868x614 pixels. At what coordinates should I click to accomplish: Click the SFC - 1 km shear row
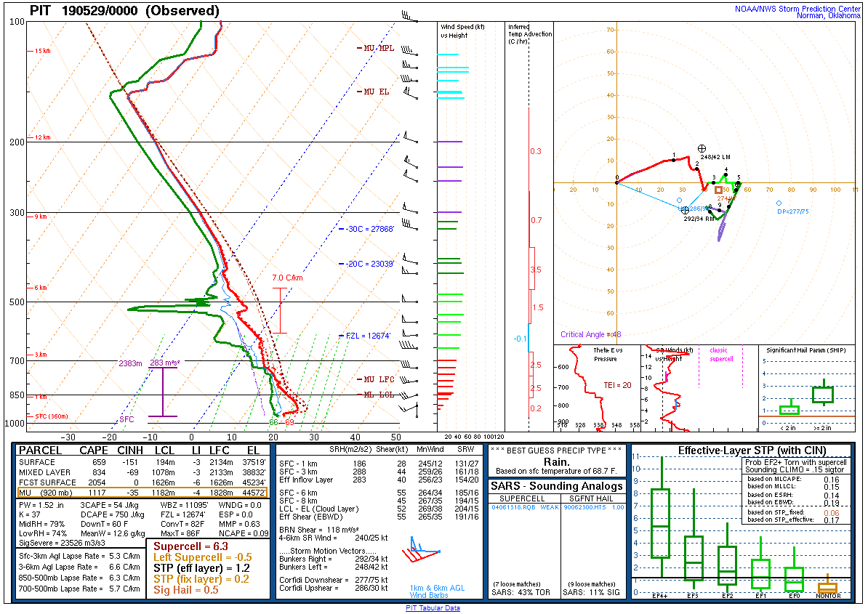pos(379,464)
